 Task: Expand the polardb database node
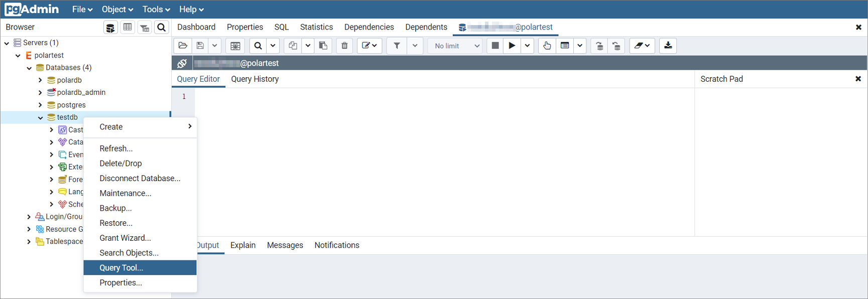tap(40, 80)
